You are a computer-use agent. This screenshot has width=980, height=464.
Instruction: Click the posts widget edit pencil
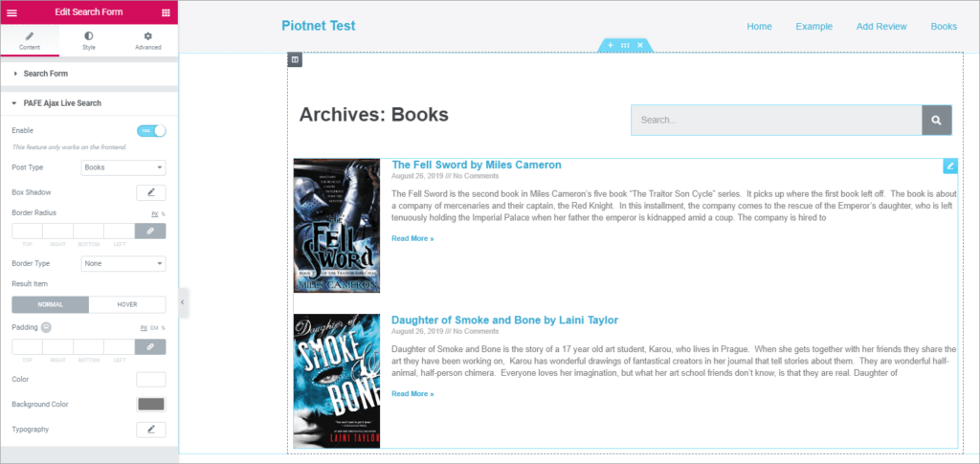(949, 166)
